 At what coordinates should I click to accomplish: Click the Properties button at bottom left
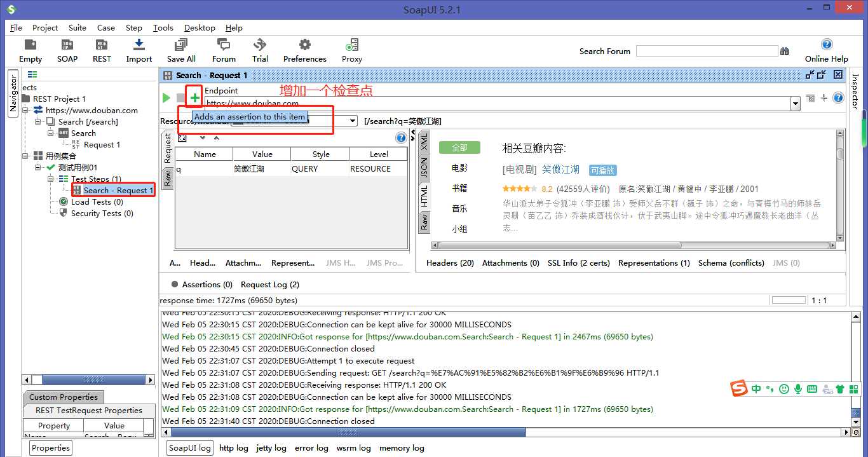pos(51,447)
